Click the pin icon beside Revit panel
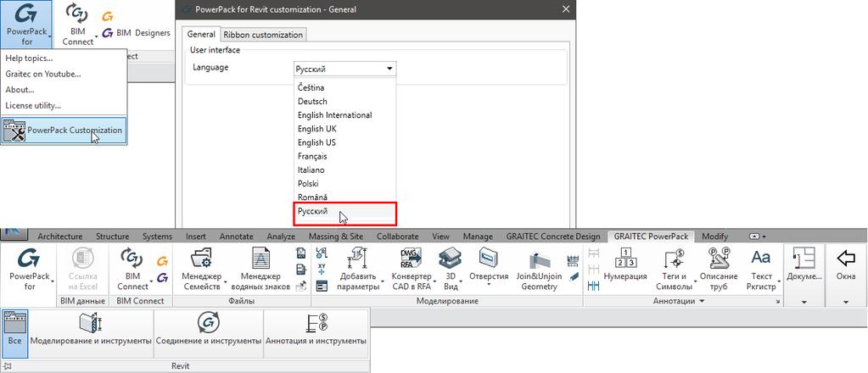The height and width of the screenshot is (373, 868). click(x=7, y=366)
